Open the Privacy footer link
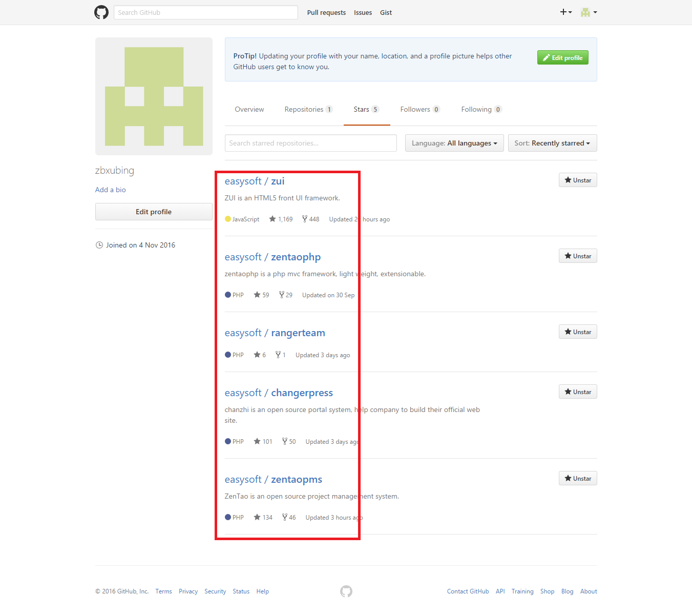Viewport: 692px width, 616px height. tap(188, 591)
